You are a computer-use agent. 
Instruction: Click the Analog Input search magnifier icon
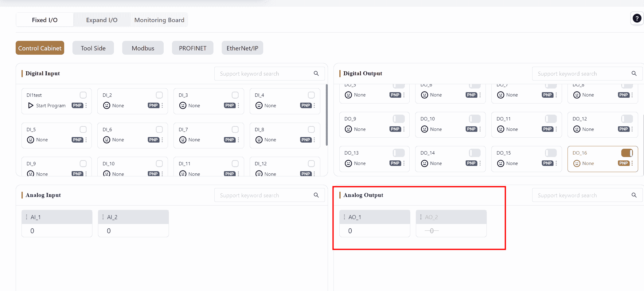pyautogui.click(x=316, y=195)
